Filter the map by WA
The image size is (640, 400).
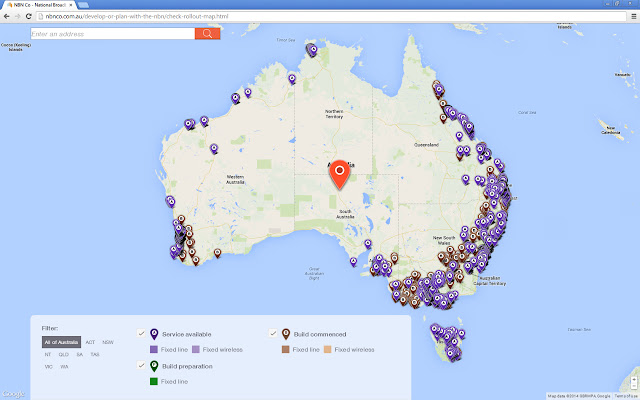(64, 367)
